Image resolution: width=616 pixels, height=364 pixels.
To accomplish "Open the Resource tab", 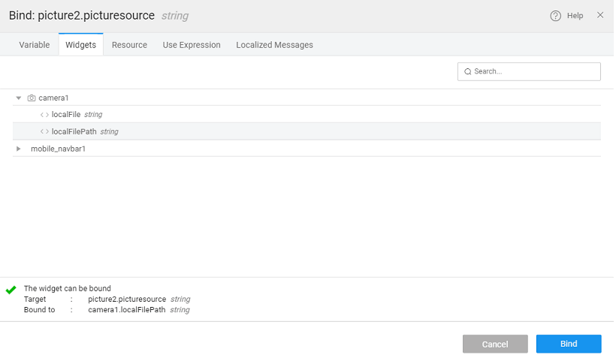I will [x=129, y=45].
